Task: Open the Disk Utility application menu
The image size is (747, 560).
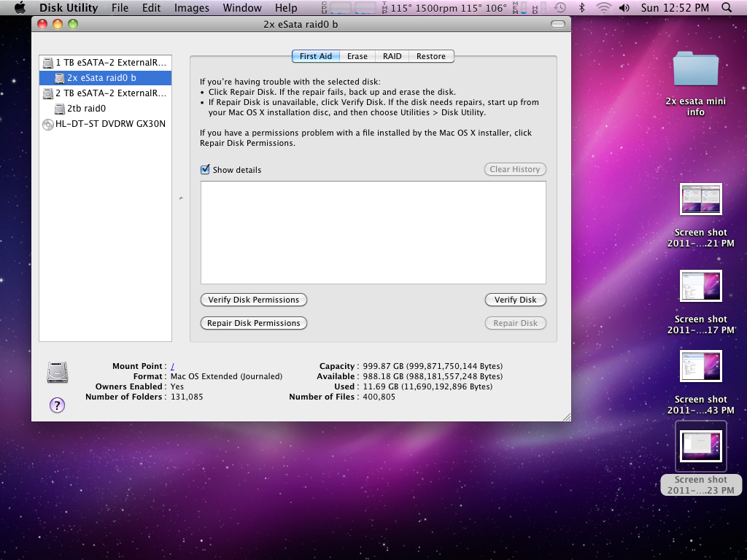Action: pos(69,7)
